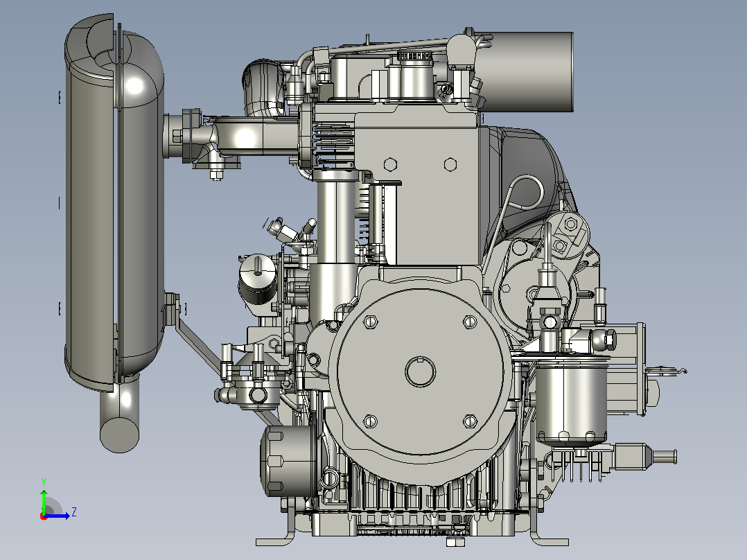The image size is (747, 560).
Task: Select the keyed shaft hub in the round cover
Action: click(420, 371)
